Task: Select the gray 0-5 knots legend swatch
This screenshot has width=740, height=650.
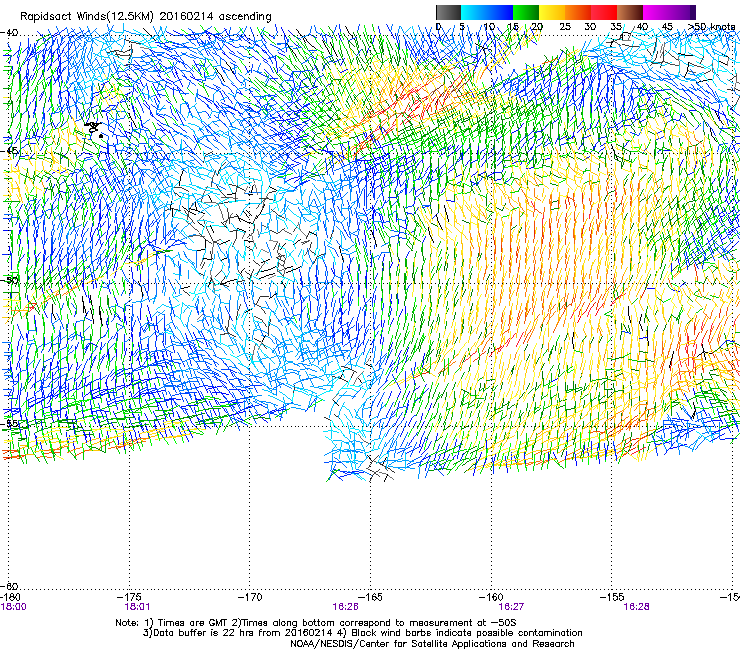Action: [x=448, y=12]
